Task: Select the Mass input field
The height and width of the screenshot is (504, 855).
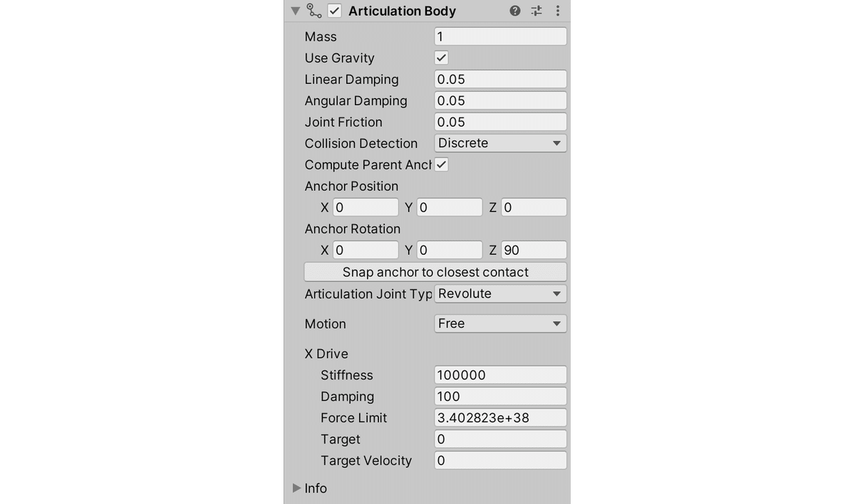Action: coord(499,36)
